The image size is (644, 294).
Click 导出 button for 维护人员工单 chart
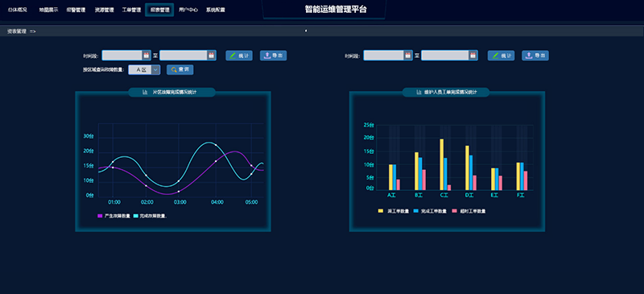(535, 56)
